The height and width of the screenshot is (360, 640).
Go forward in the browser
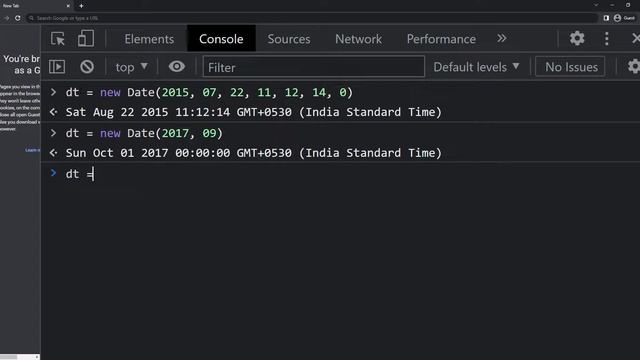point(7,18)
